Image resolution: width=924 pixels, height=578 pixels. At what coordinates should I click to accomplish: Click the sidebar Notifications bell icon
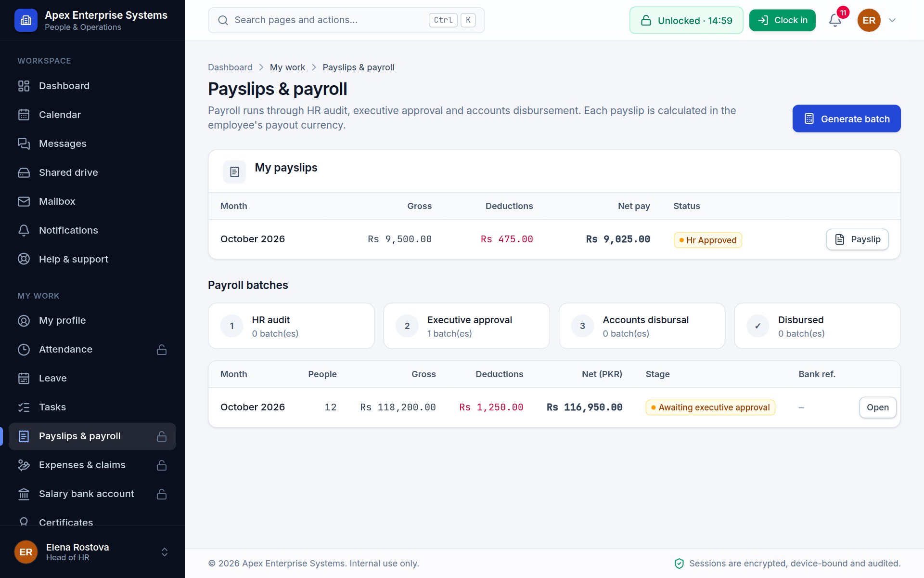24,230
